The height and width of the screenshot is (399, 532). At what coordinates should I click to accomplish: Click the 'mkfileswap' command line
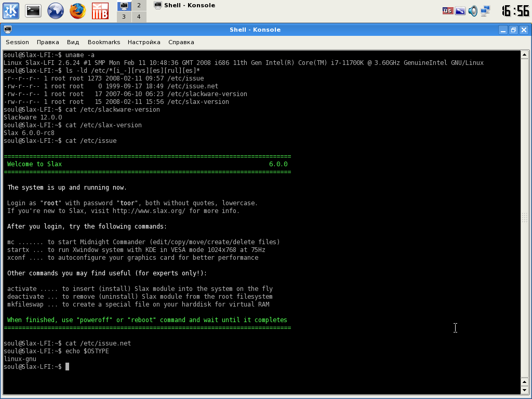point(138,304)
